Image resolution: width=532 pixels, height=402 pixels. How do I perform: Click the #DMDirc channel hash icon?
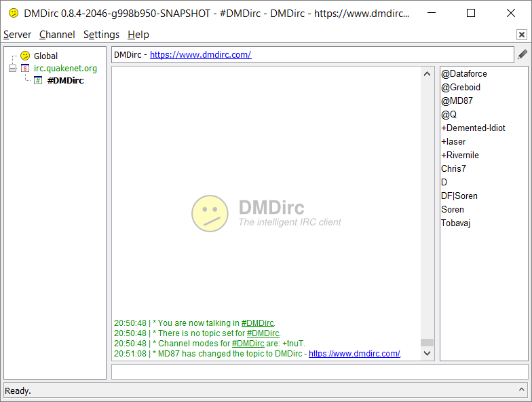pos(38,81)
